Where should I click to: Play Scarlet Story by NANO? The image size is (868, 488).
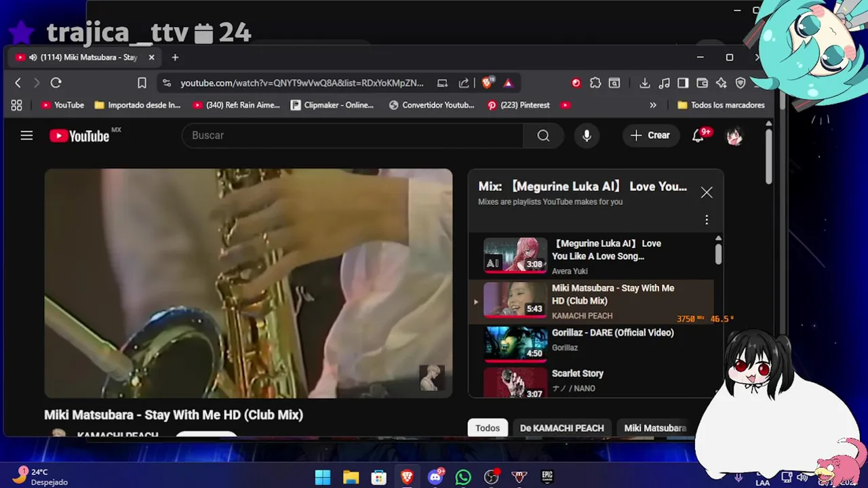[x=591, y=382]
